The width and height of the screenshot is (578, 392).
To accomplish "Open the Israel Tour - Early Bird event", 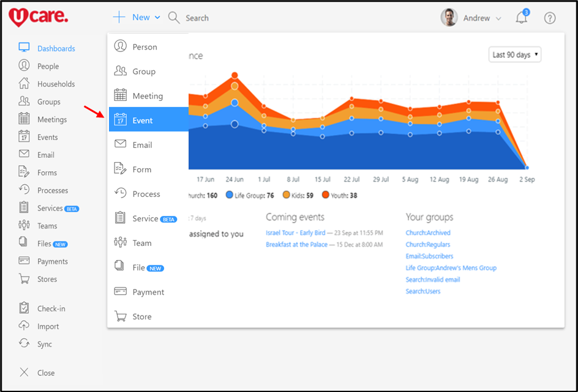I will click(296, 233).
